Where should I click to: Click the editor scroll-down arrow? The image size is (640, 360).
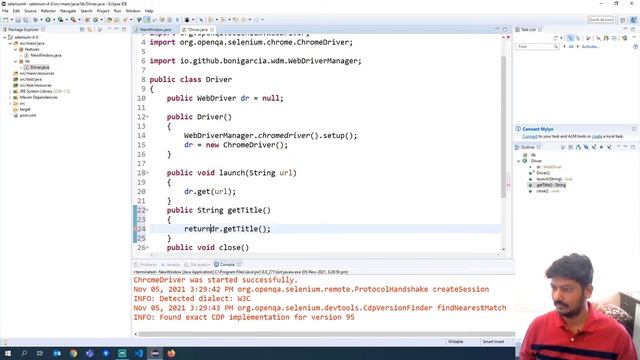(503, 249)
